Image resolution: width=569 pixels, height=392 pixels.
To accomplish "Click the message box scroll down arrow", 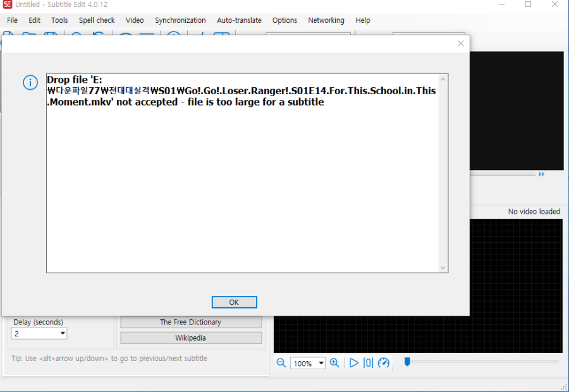I will [x=443, y=268].
